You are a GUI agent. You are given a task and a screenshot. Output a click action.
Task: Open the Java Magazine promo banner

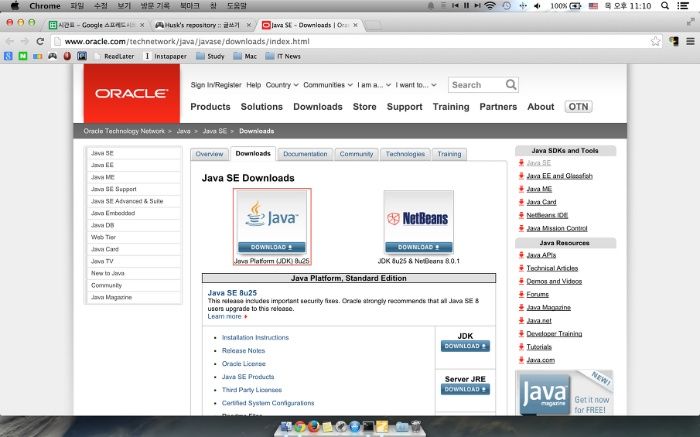564,393
